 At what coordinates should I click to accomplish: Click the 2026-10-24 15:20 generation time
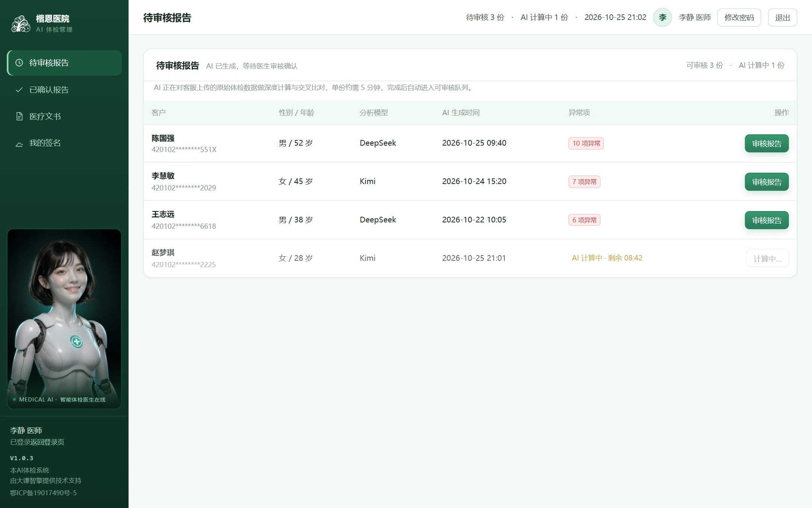pyautogui.click(x=474, y=181)
